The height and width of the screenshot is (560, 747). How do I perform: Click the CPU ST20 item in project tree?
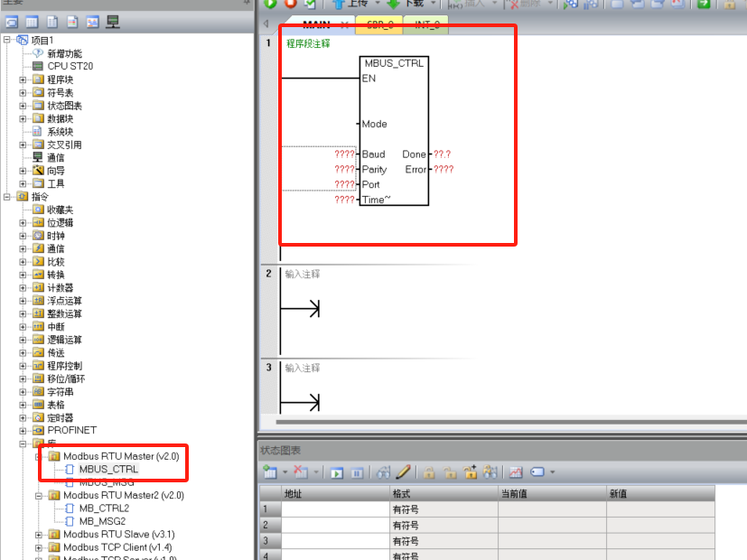click(70, 66)
